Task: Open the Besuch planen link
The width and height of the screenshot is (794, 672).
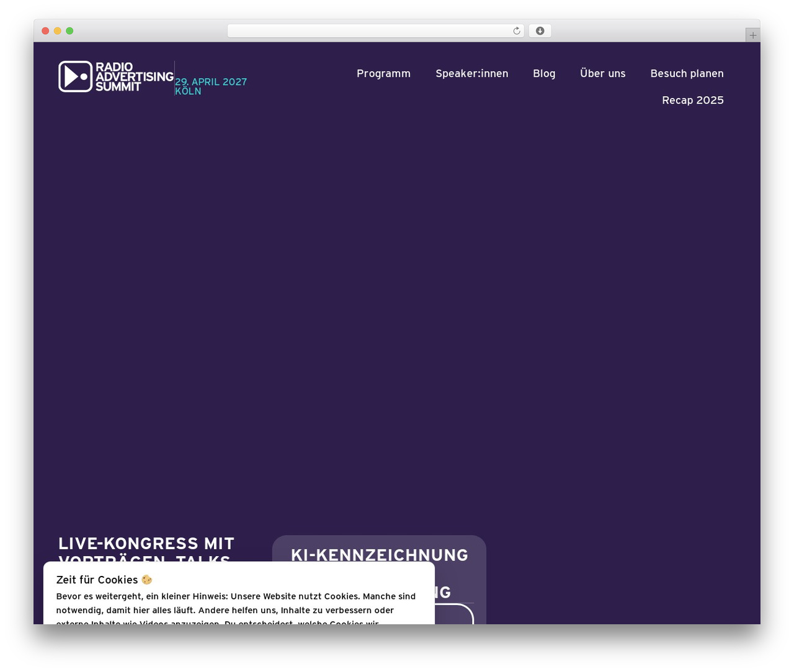Action: pyautogui.click(x=687, y=73)
